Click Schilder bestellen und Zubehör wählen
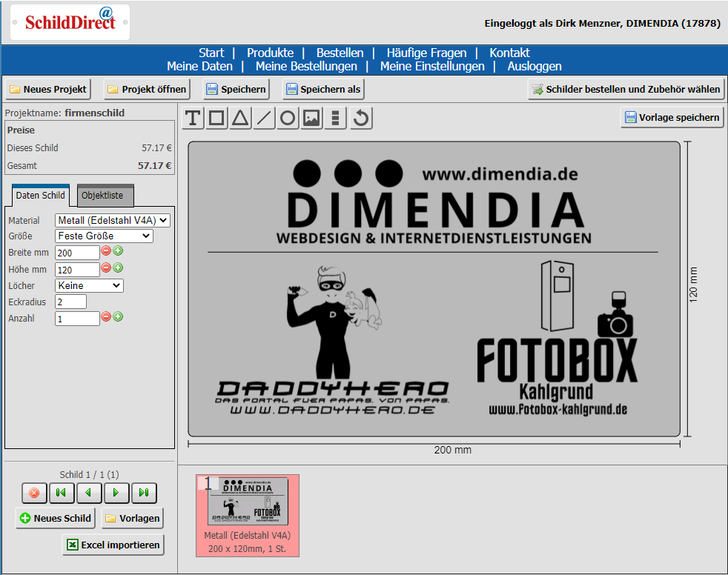This screenshot has width=728, height=575. point(626,89)
